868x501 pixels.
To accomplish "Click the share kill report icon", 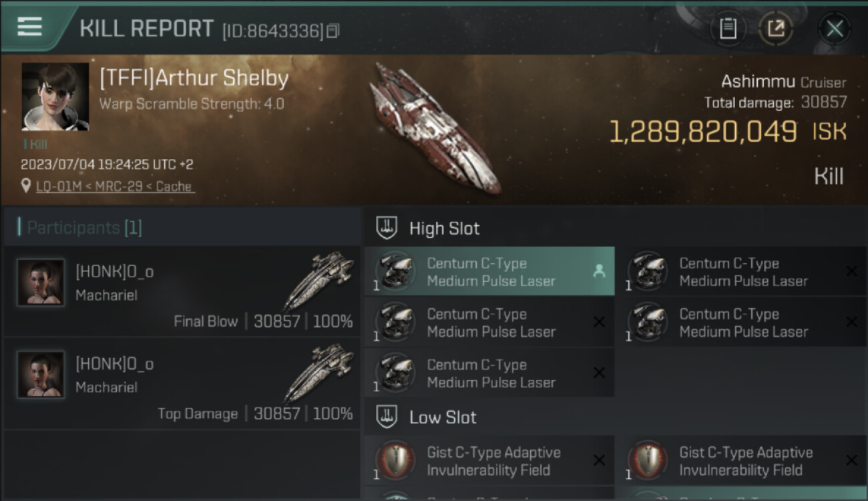I will (x=775, y=29).
